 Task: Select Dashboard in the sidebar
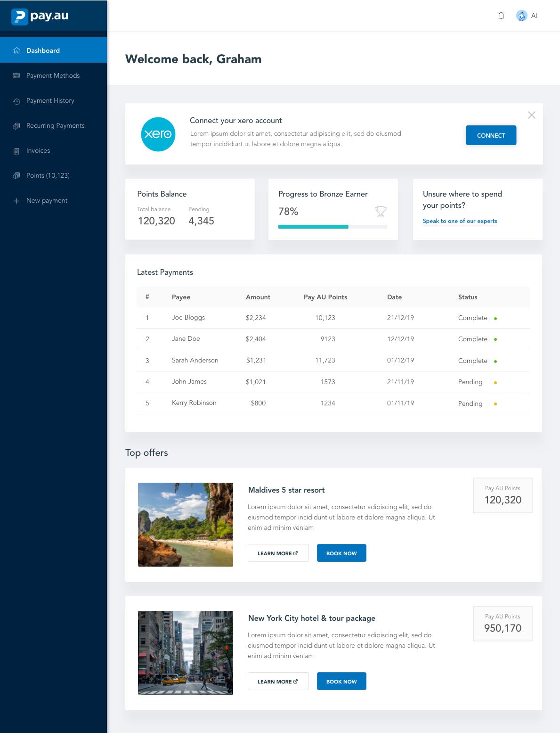[x=43, y=50]
